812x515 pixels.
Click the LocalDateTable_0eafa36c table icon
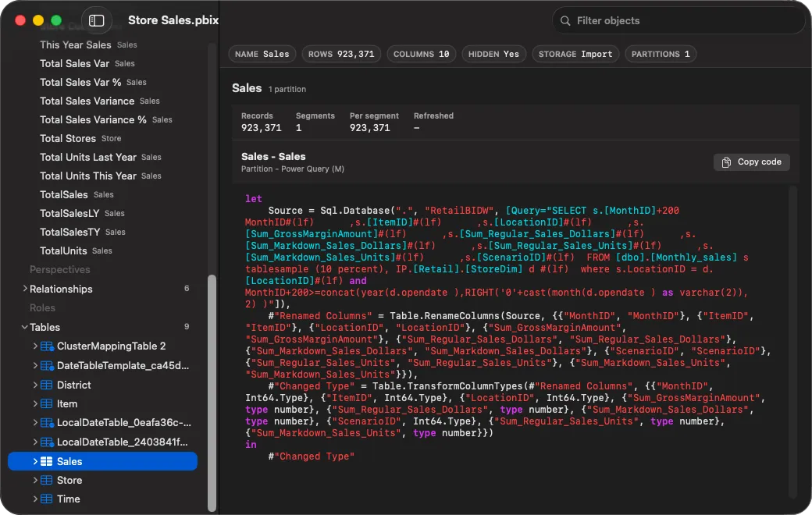[47, 423]
